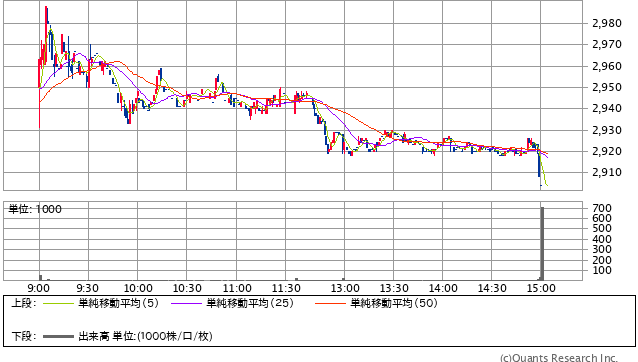The width and height of the screenshot is (638, 362).
Task: Click the red line sample in legend
Action: [330, 303]
